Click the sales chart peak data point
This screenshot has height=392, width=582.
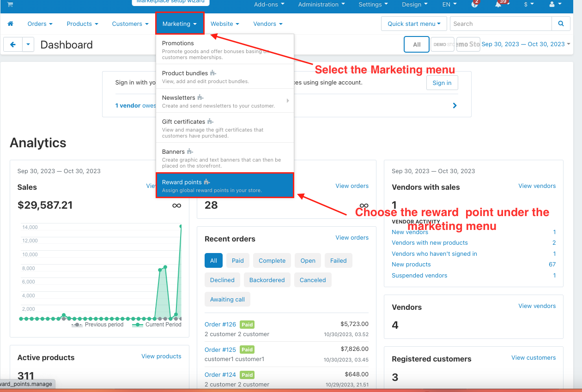tap(181, 226)
